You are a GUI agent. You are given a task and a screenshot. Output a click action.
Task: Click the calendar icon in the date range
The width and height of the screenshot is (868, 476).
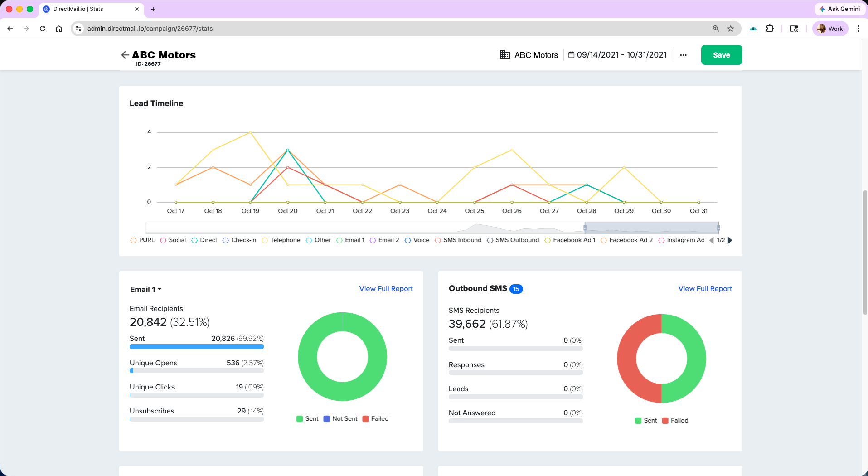(572, 54)
